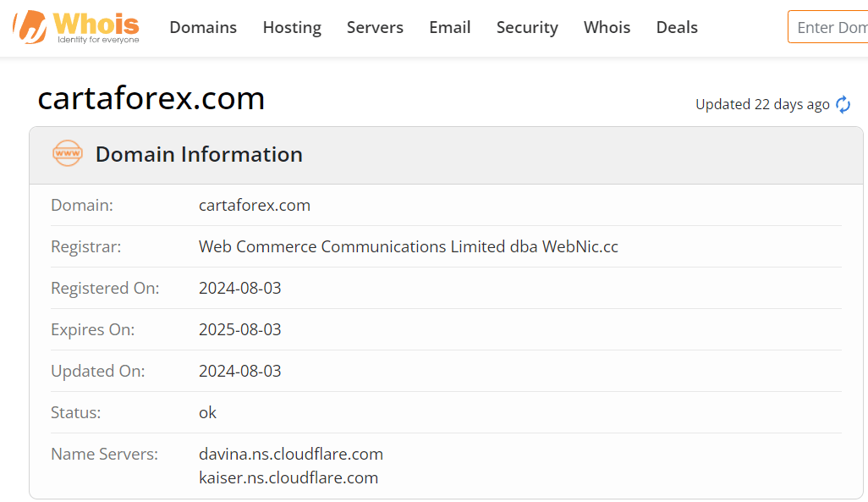Click the status value ok
Viewport: 868px width, 502px height.
[207, 413]
